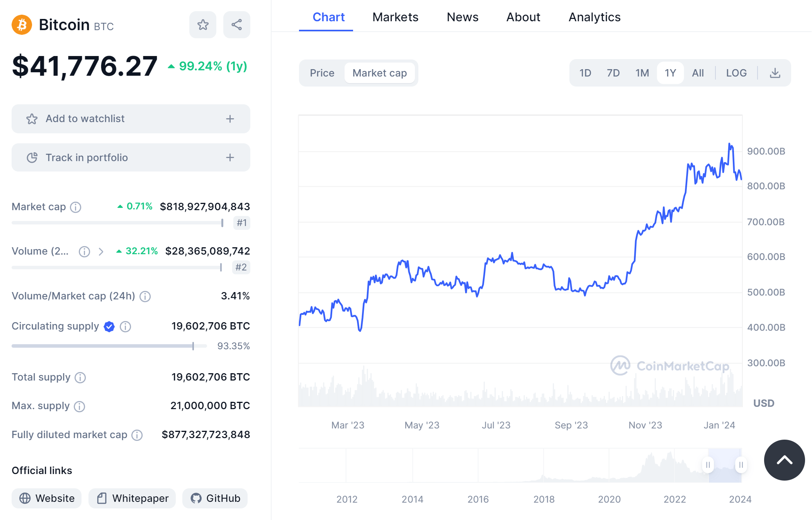Viewport: 812px width, 520px height.
Task: Enable LOG scale on the chart
Action: coord(736,72)
